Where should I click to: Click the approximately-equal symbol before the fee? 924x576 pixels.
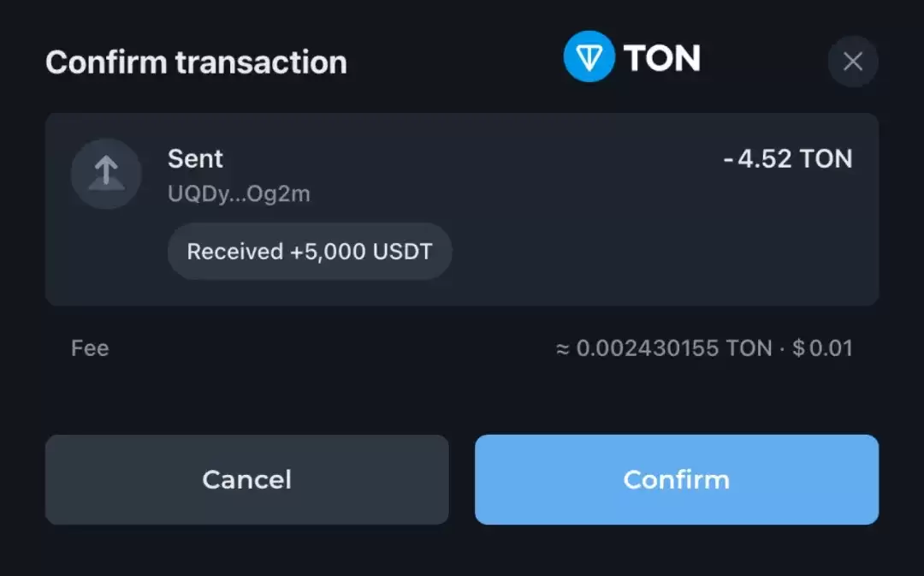(x=563, y=349)
